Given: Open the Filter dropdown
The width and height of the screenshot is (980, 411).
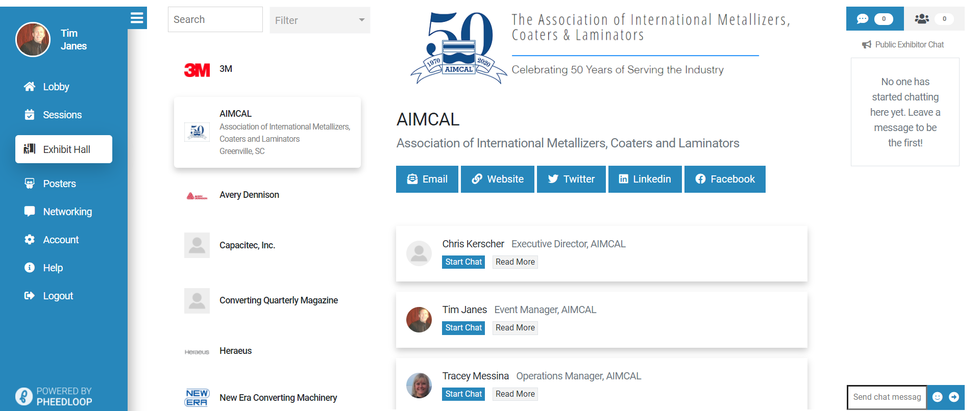Looking at the screenshot, I should [320, 20].
